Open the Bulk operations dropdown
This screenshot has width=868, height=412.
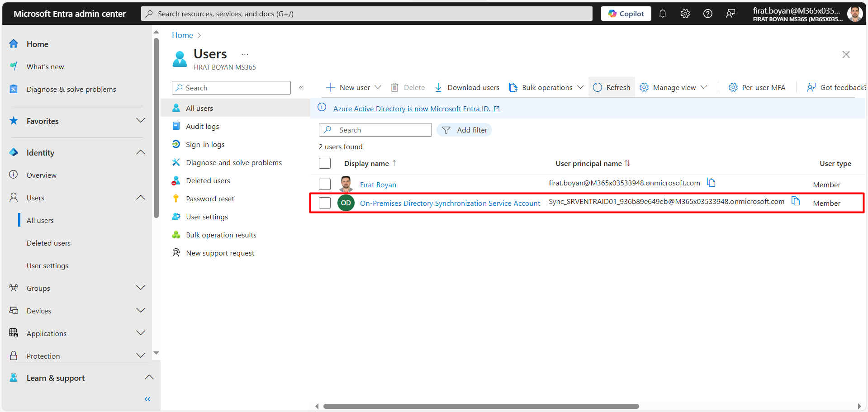pos(546,87)
